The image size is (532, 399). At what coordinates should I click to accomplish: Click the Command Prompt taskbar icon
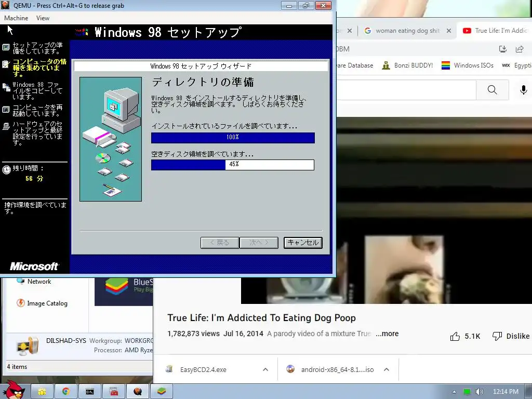pos(89,392)
